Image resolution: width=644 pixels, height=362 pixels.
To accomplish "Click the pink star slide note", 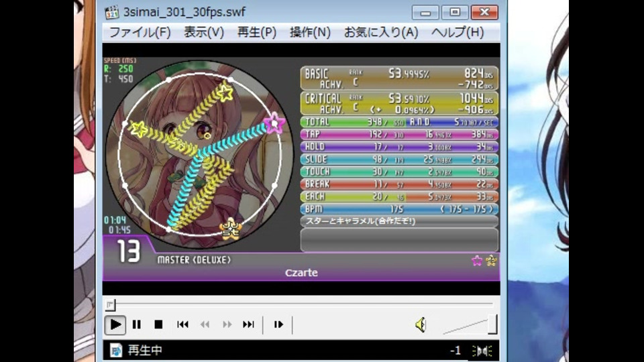I will [274, 122].
